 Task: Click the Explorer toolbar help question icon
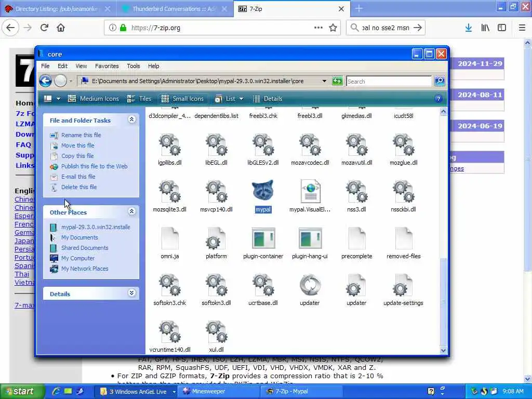(x=438, y=99)
